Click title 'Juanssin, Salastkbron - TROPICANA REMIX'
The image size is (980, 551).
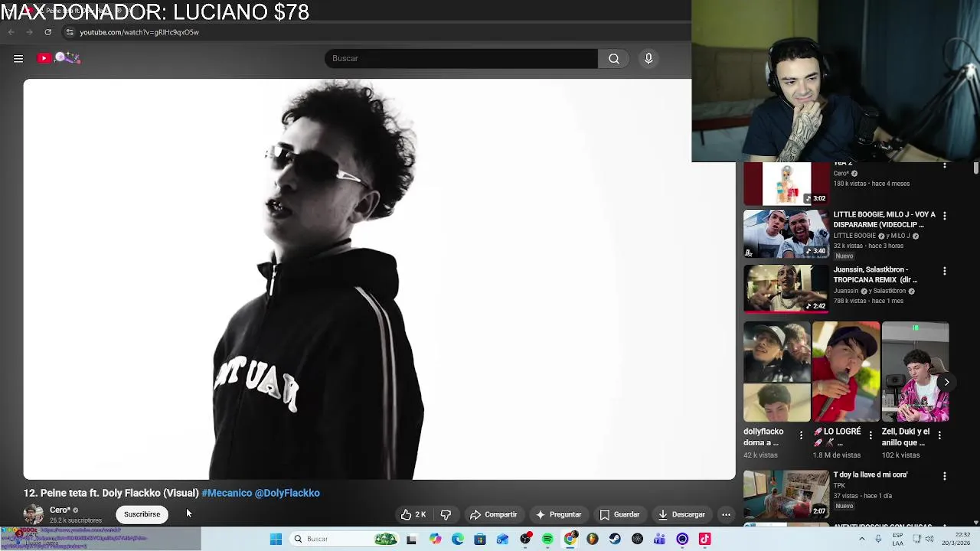(x=875, y=275)
